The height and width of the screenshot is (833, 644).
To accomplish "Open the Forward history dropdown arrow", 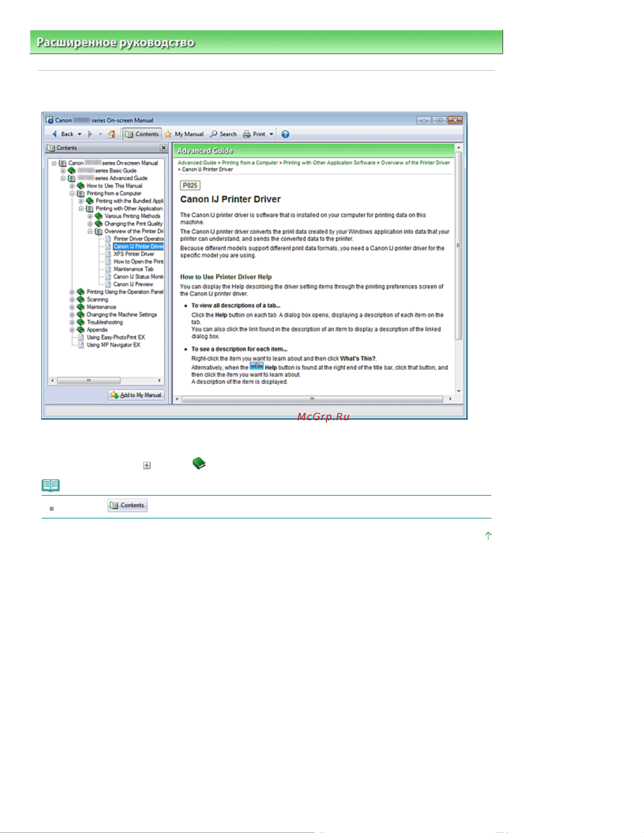I will [100, 134].
